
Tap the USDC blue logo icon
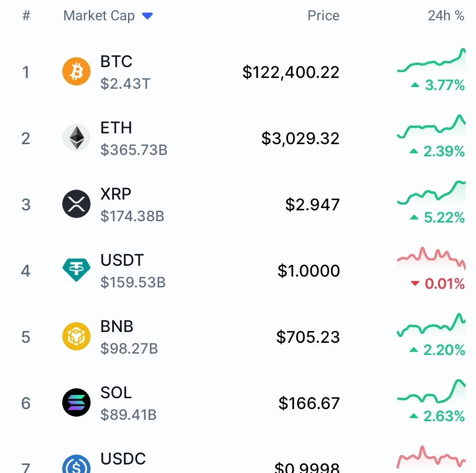coord(76,464)
